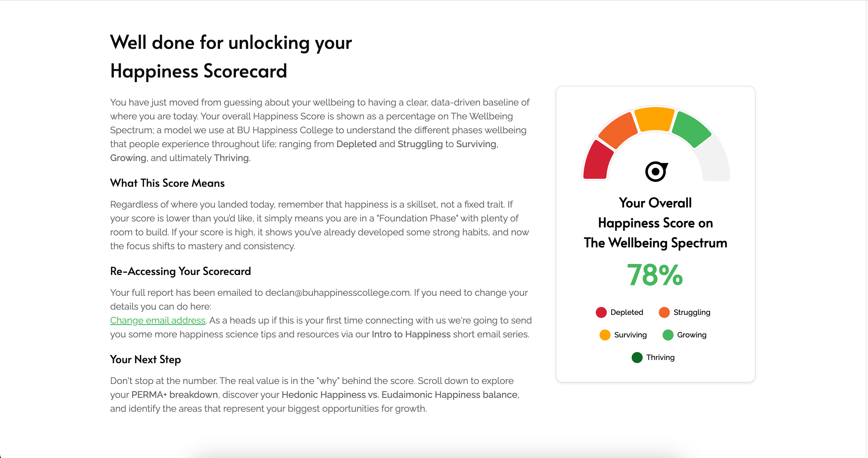Select the red Depleted legend dot
Image resolution: width=868 pixels, height=458 pixels.
point(601,312)
